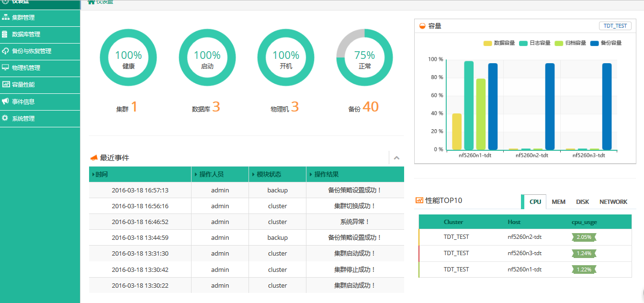Click the event timestamp 2016-03-18 16:56:16
644x303 pixels.
click(x=140, y=206)
